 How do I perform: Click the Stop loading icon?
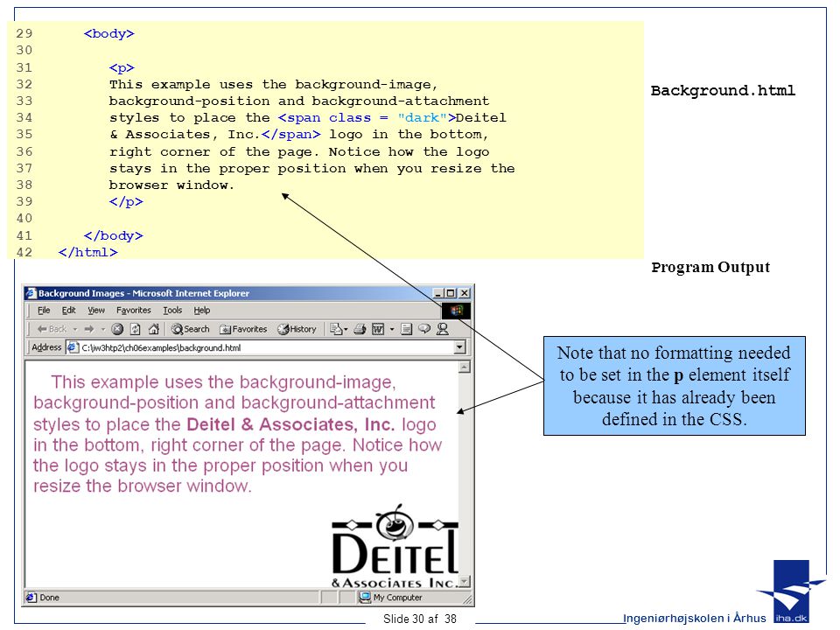117,329
